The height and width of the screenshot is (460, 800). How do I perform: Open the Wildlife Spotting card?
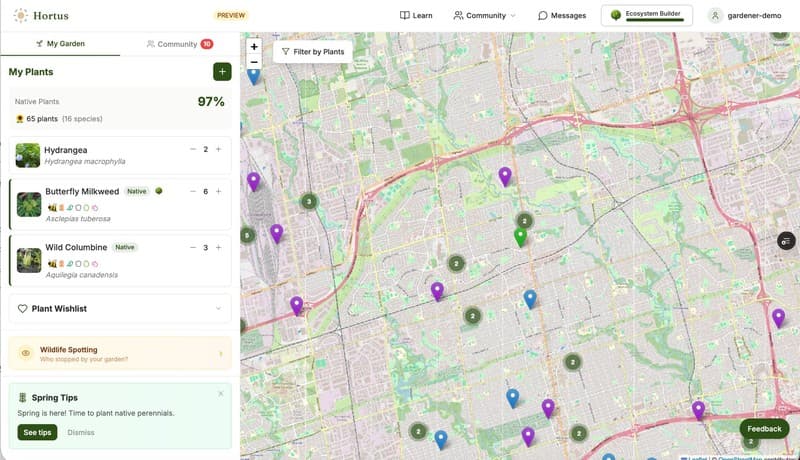point(120,353)
